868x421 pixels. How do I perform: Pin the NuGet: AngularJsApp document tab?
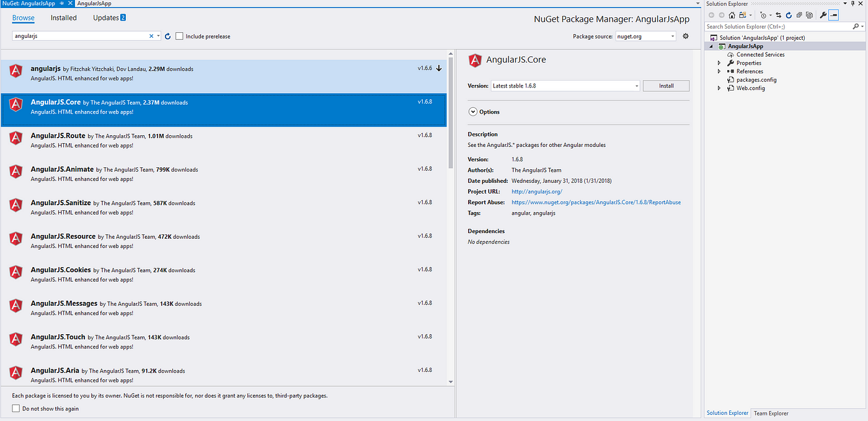tap(61, 3)
